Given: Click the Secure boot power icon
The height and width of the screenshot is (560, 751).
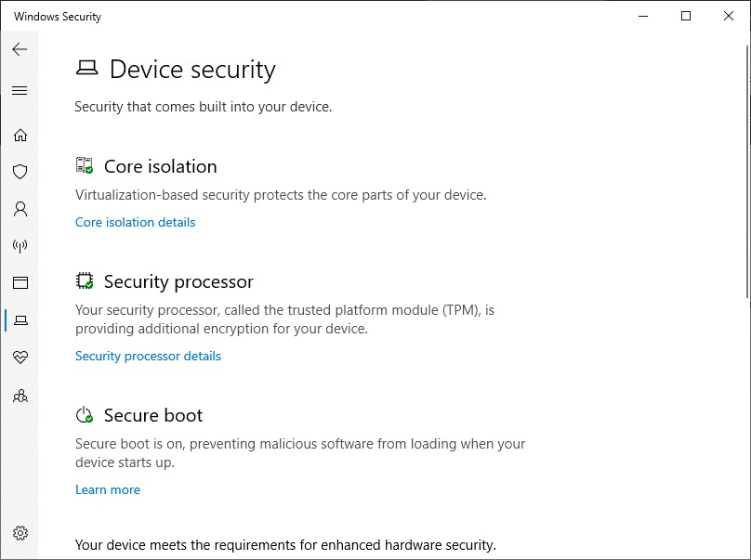Looking at the screenshot, I should [x=85, y=415].
